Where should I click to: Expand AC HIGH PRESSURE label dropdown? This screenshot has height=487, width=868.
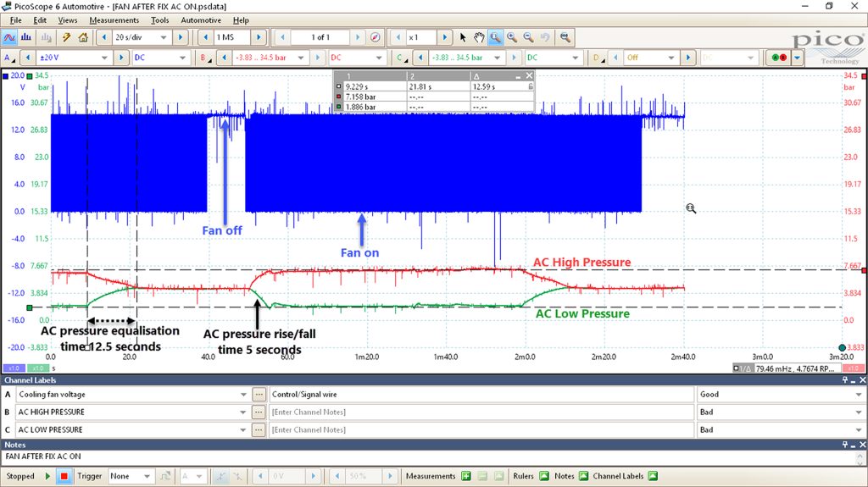(243, 412)
